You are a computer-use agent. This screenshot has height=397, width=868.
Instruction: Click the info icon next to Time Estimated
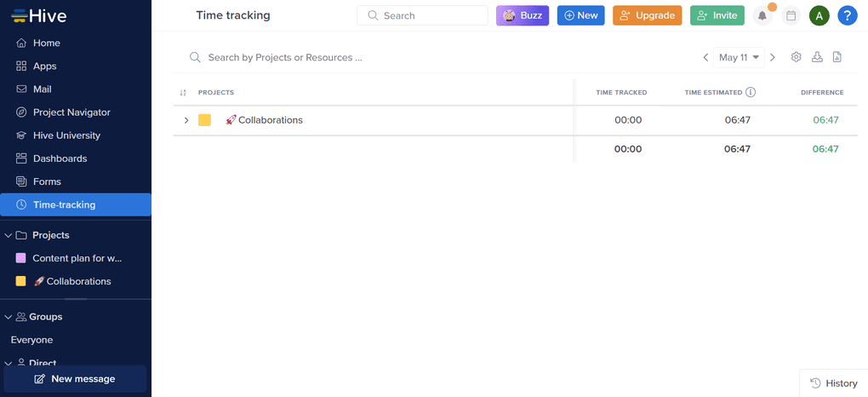point(751,92)
